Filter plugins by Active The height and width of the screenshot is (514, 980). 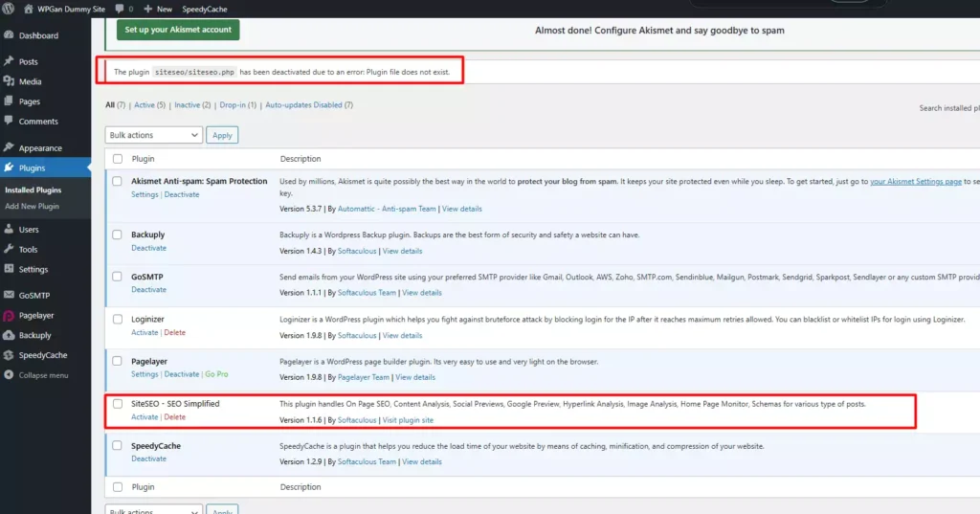pyautogui.click(x=145, y=105)
